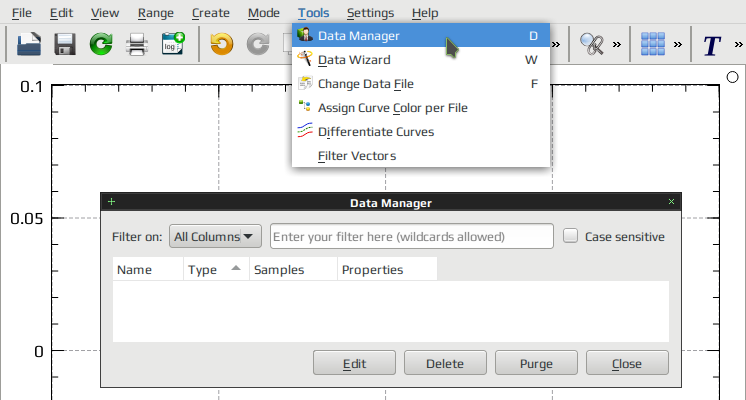Enable the Case sensitive checkbox
Image resolution: width=746 pixels, height=400 pixels.
(570, 236)
